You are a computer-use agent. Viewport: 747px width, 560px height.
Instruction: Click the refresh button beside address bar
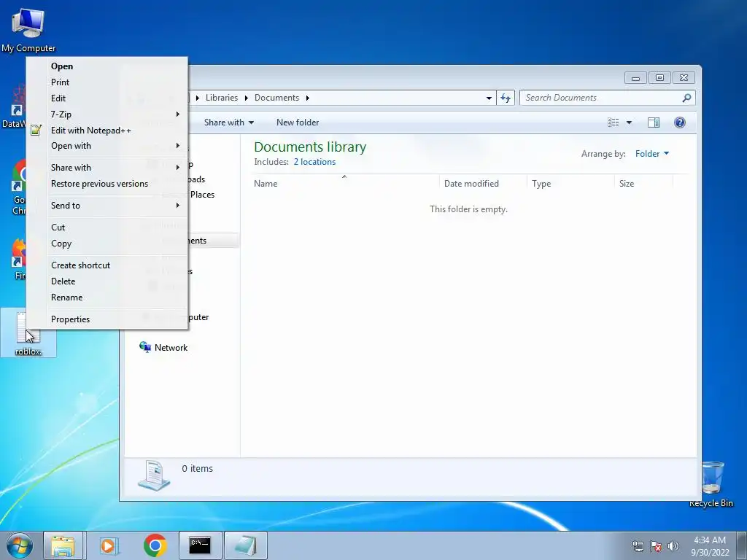[x=506, y=98]
